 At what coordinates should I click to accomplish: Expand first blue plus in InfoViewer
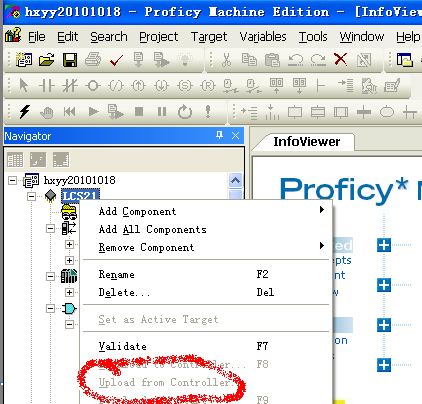pyautogui.click(x=384, y=245)
